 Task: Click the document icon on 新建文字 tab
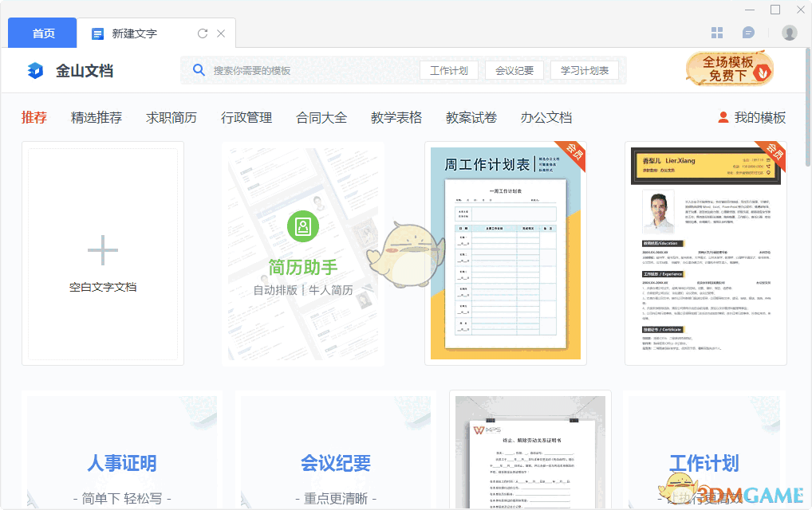click(x=98, y=33)
